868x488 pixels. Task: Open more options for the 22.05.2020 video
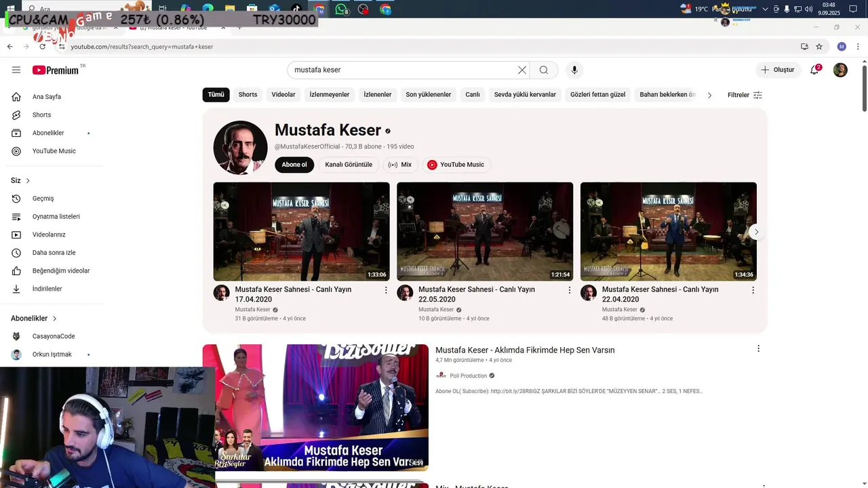[x=570, y=290]
